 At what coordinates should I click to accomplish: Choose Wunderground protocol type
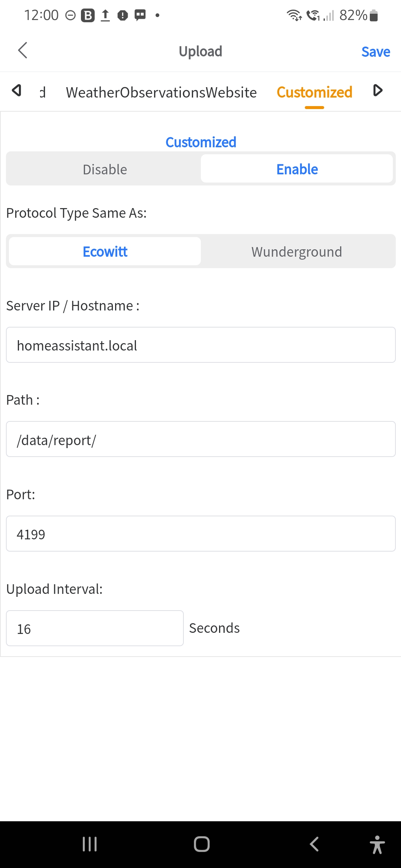pos(296,251)
